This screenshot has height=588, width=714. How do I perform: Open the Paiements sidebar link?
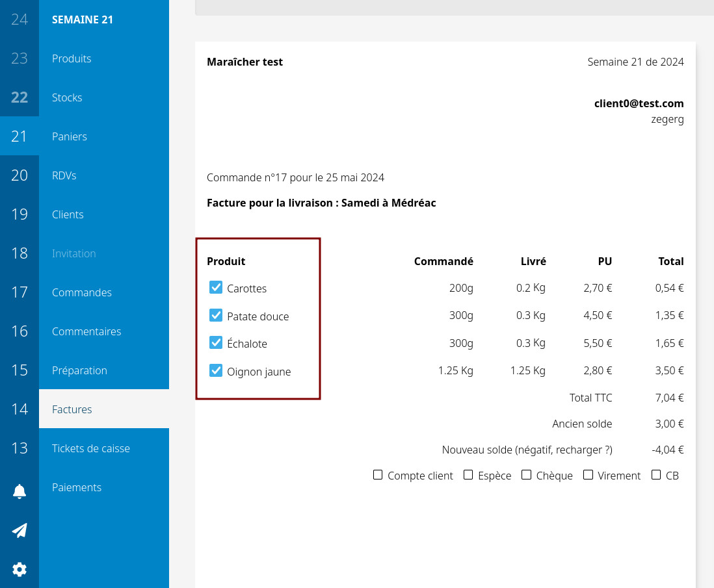pyautogui.click(x=77, y=487)
